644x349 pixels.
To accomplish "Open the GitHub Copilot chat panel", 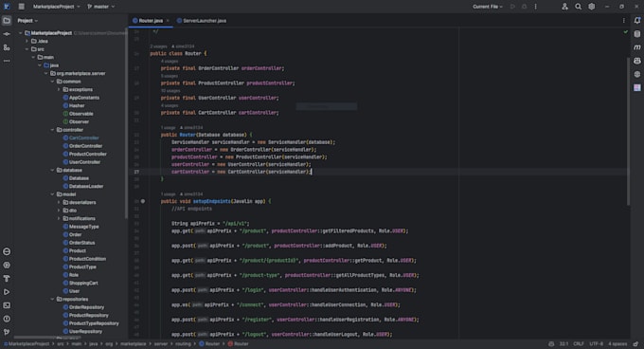I will coord(637,61).
